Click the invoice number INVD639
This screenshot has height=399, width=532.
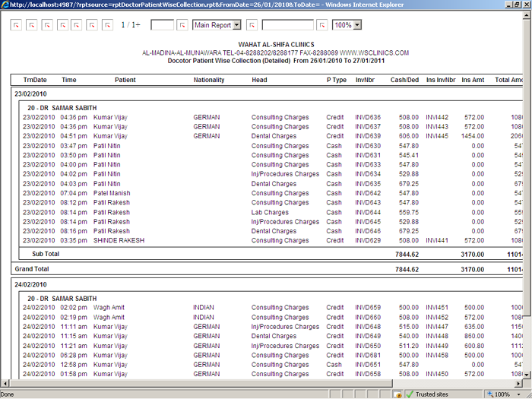click(x=368, y=136)
